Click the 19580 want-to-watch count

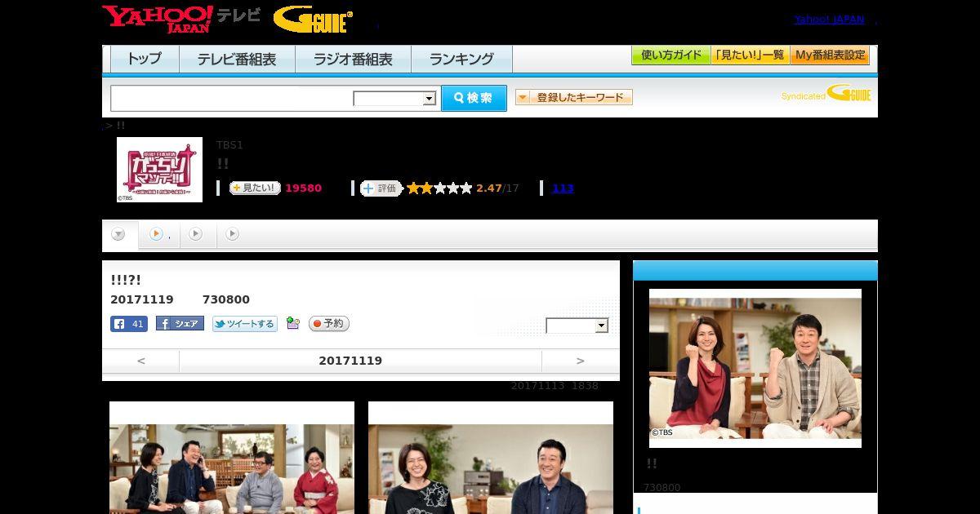303,188
